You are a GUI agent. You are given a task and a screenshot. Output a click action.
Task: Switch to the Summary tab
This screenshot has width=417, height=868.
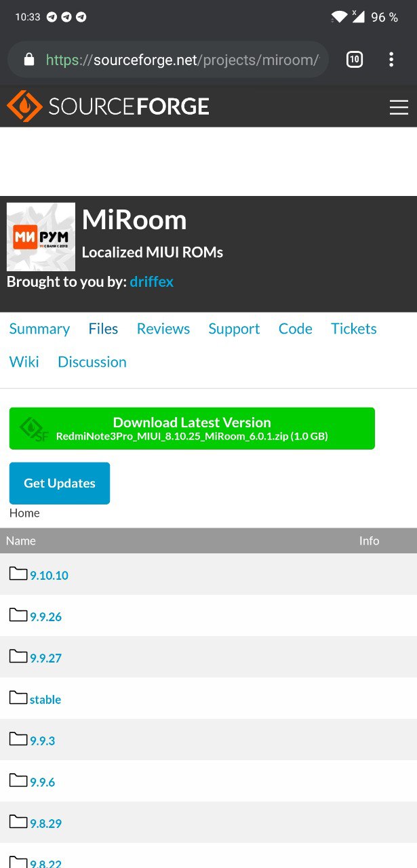click(x=39, y=329)
